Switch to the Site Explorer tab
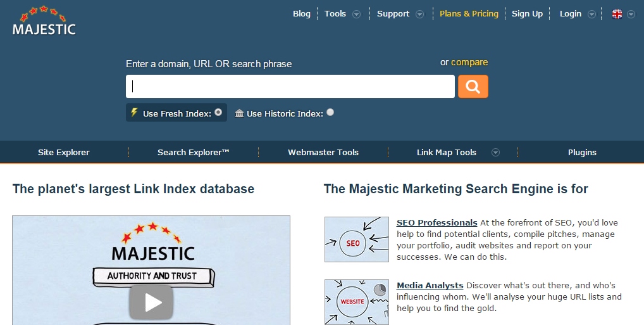Screen dimensions: 644x325 (x=64, y=152)
